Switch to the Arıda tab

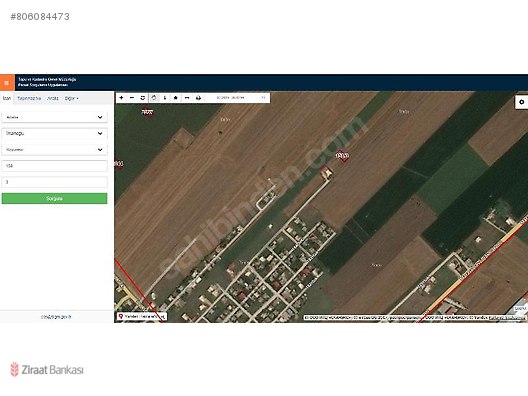[x=53, y=98]
